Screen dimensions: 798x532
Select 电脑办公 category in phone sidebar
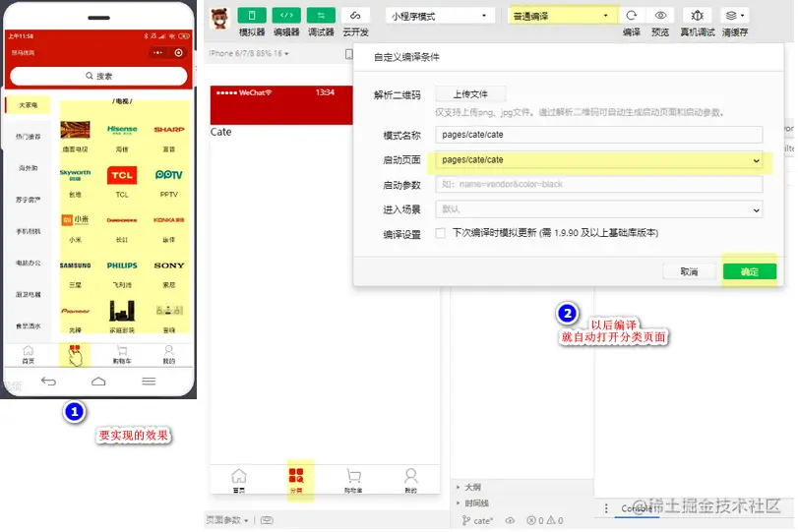coord(28,263)
